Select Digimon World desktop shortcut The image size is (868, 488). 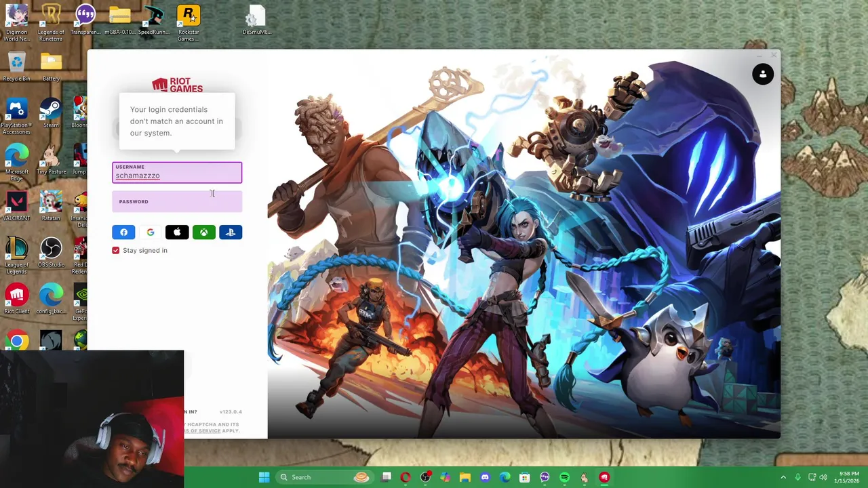(16, 23)
